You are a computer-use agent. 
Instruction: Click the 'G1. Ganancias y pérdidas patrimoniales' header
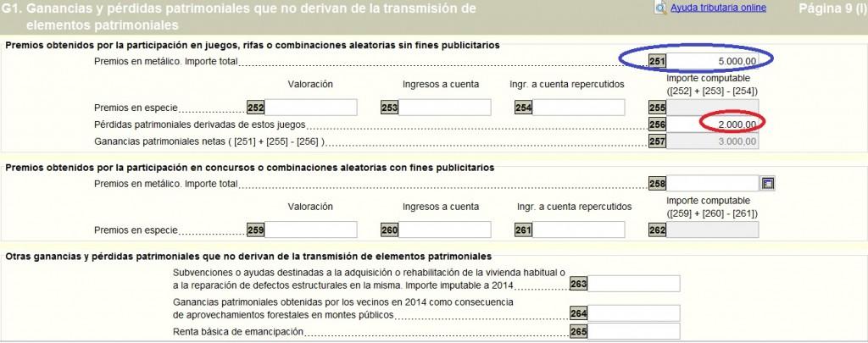pyautogui.click(x=239, y=17)
